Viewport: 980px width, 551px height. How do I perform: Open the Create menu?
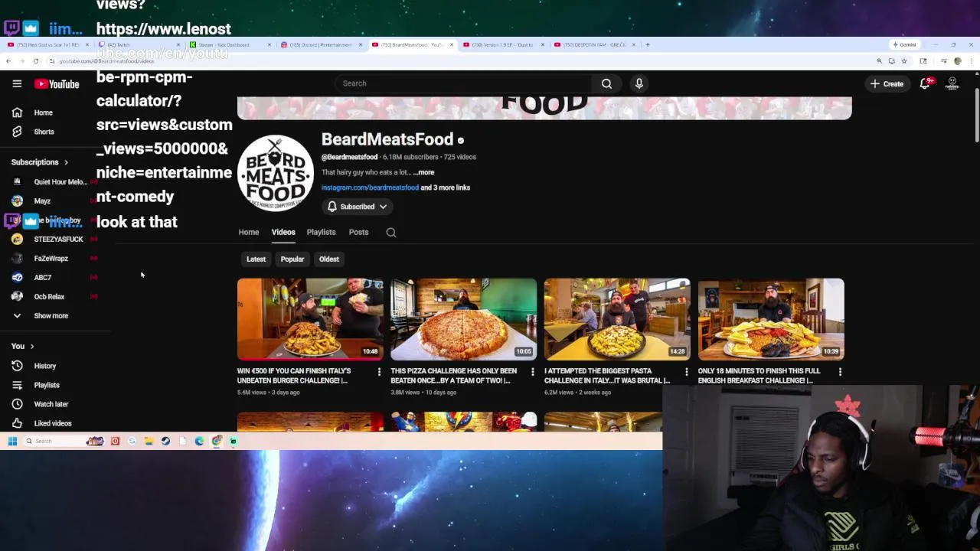click(887, 83)
